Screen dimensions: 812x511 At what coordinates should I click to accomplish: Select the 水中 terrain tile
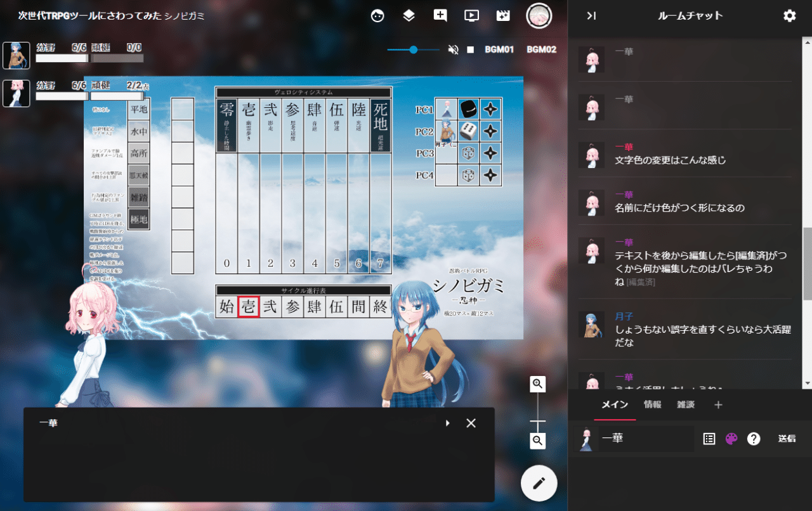tap(139, 132)
